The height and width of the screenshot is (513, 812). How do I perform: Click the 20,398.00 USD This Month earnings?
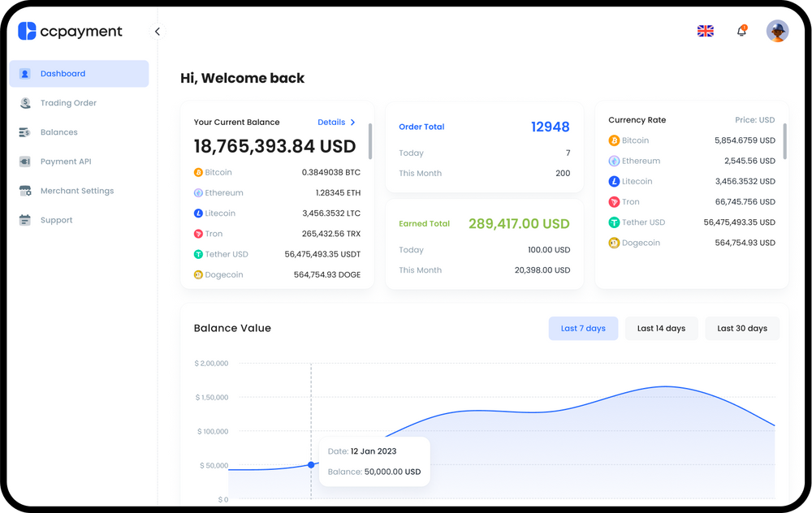542,270
